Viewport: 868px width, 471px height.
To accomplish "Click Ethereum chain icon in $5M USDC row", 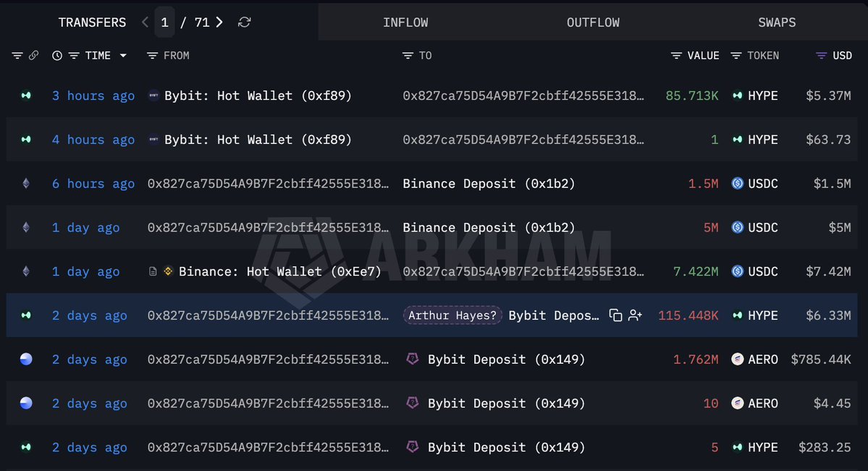I will pos(26,227).
